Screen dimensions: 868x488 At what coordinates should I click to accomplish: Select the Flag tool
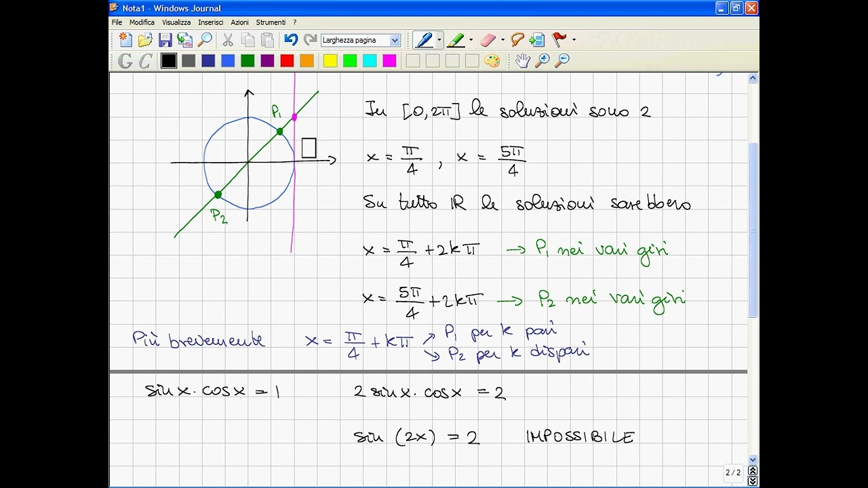(559, 40)
